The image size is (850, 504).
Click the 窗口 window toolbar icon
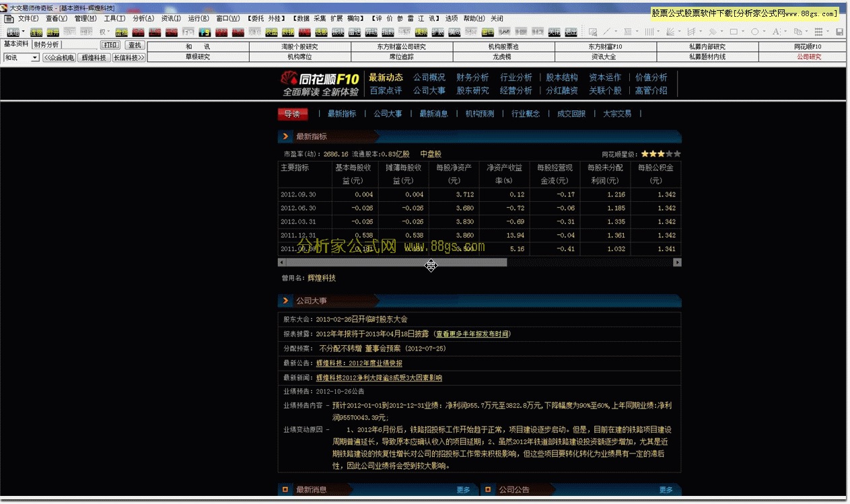tap(487, 32)
